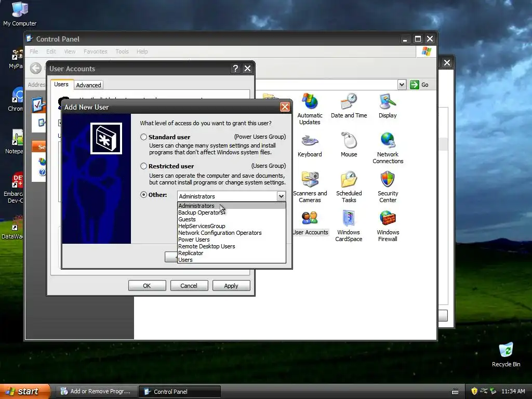Choose Backup Operators from the list
Viewport: 532px width, 399px height.
point(231,212)
